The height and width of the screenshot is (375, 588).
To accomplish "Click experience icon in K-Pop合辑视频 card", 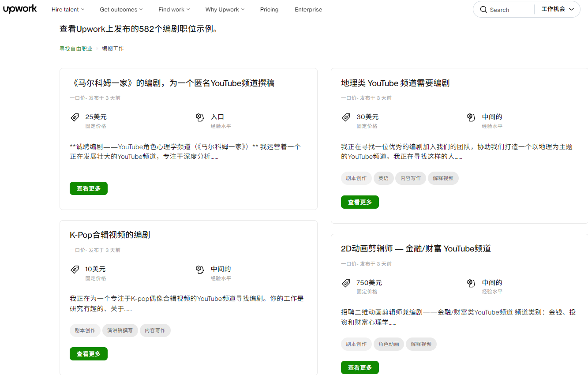I will click(x=200, y=270).
